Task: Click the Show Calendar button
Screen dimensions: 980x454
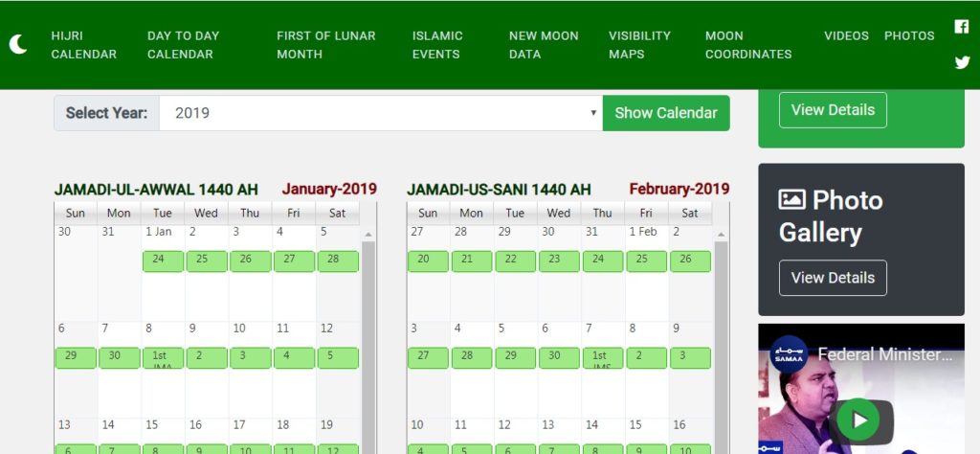Action: tap(666, 113)
